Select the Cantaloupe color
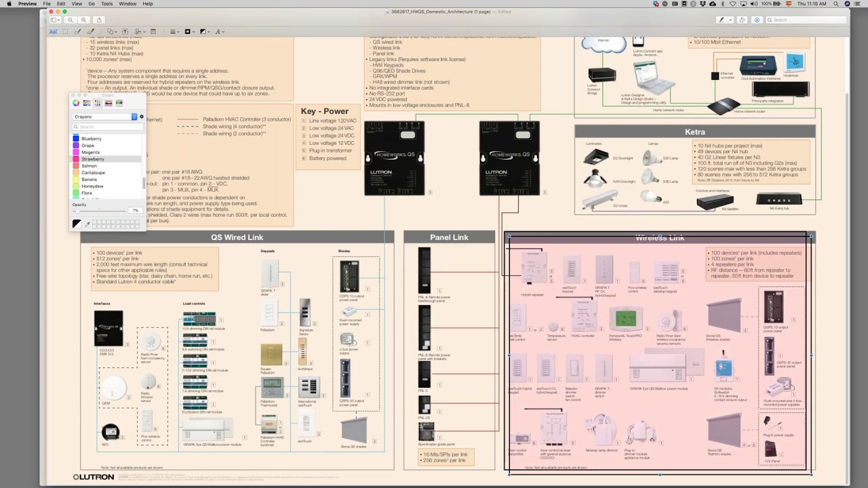The image size is (868, 488). tap(106, 173)
